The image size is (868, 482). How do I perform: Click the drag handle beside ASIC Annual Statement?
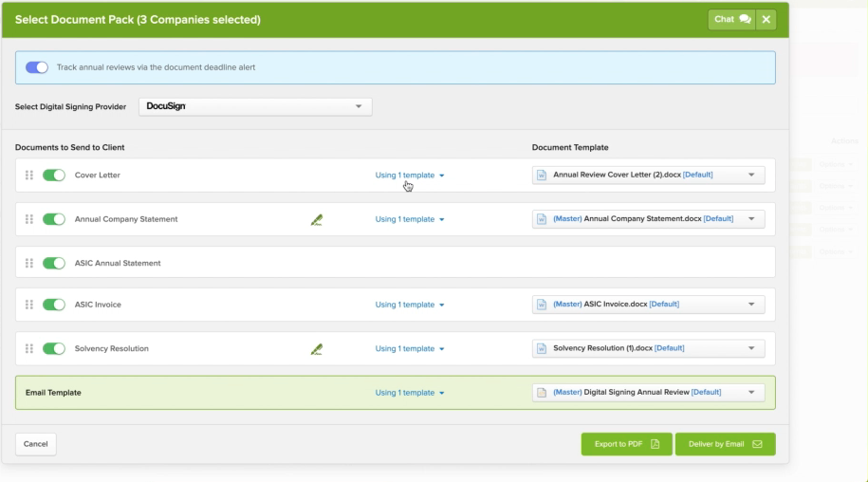(28, 263)
